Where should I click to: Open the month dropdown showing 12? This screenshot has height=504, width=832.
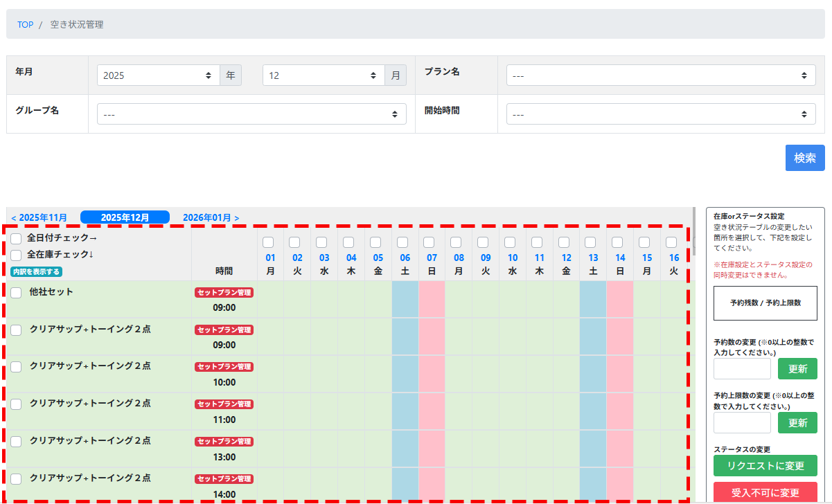pyautogui.click(x=324, y=75)
